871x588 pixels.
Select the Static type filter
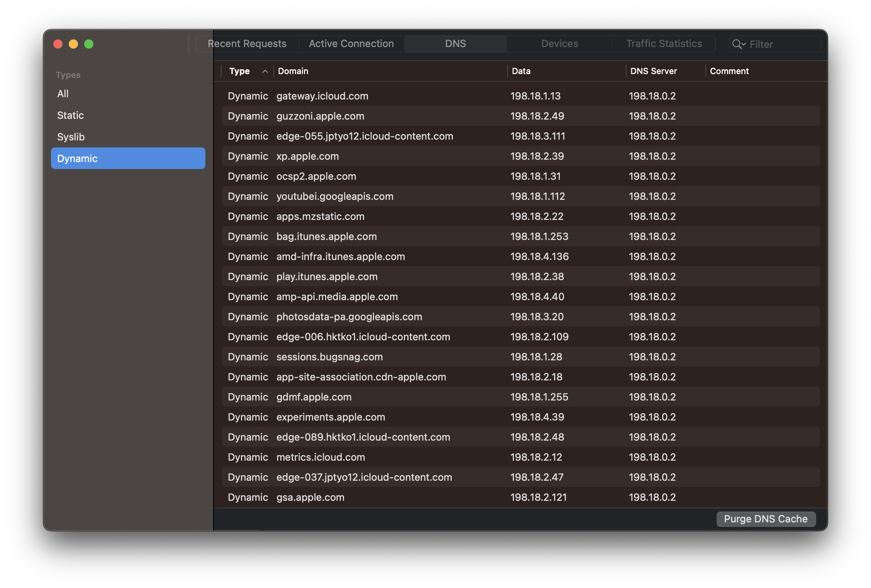(x=70, y=115)
